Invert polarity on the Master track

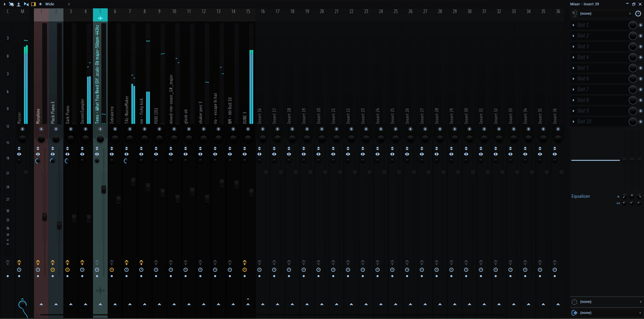coord(19,148)
